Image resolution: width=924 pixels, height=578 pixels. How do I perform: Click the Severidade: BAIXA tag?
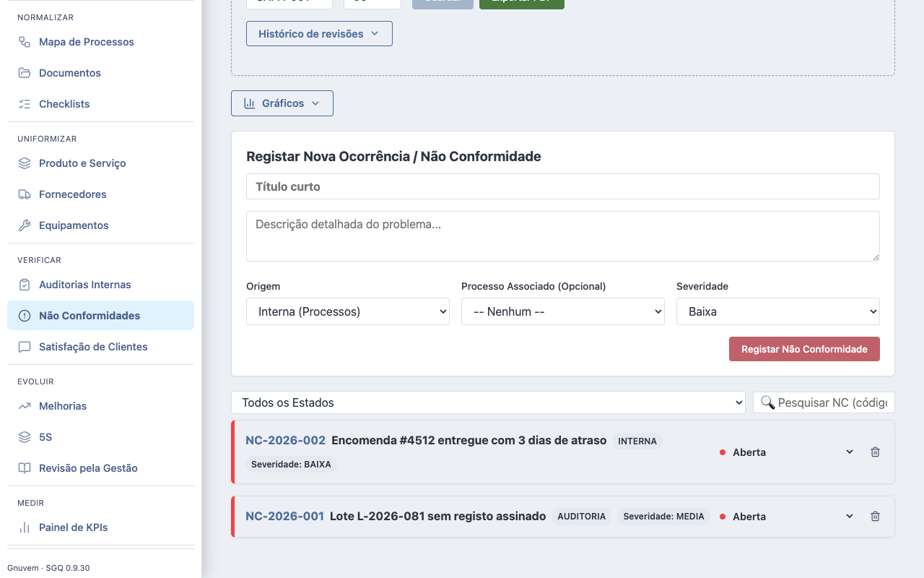click(x=291, y=465)
